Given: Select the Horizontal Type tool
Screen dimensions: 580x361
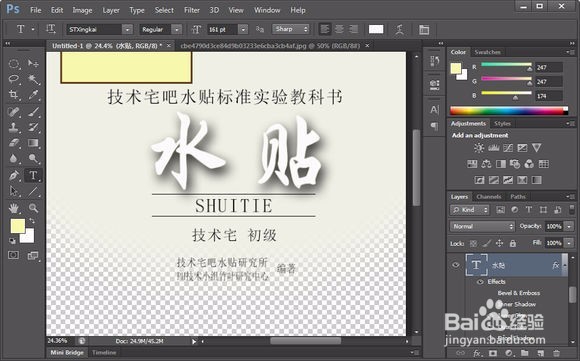Looking at the screenshot, I should pos(33,175).
